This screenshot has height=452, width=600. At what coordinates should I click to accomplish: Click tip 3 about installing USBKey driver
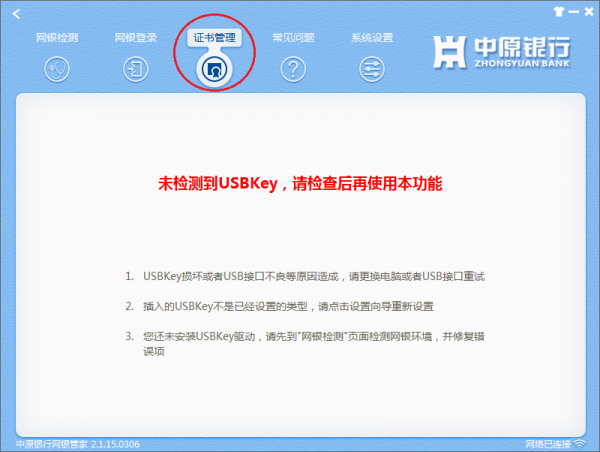pos(305,344)
